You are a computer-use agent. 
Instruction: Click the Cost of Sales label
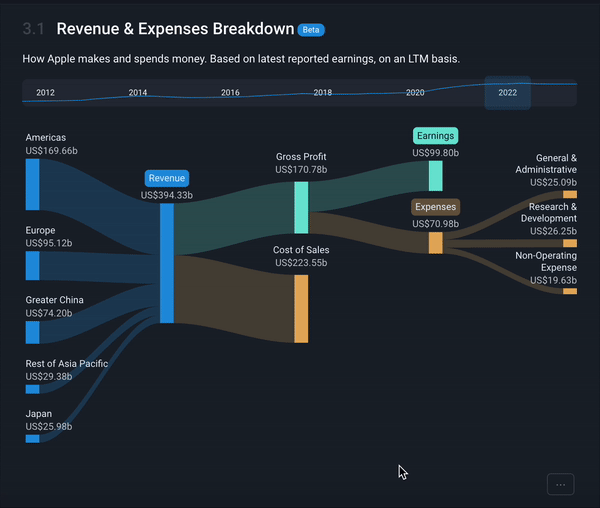pyautogui.click(x=301, y=250)
